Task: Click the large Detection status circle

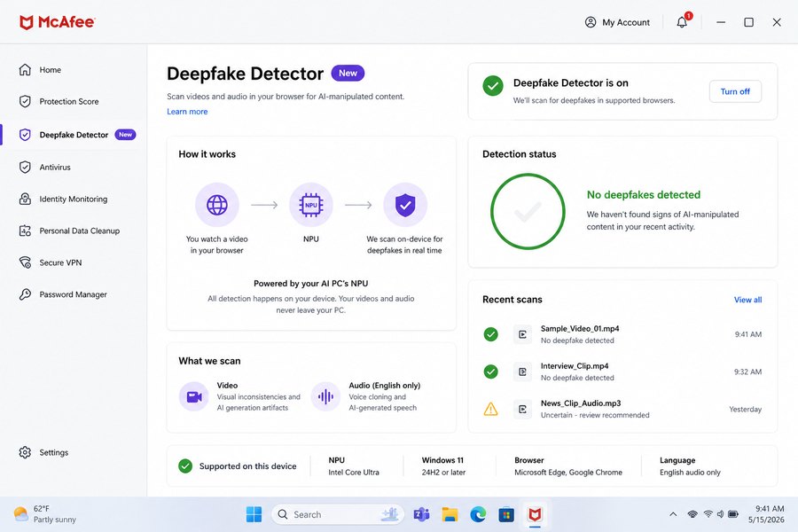Action: click(x=528, y=211)
